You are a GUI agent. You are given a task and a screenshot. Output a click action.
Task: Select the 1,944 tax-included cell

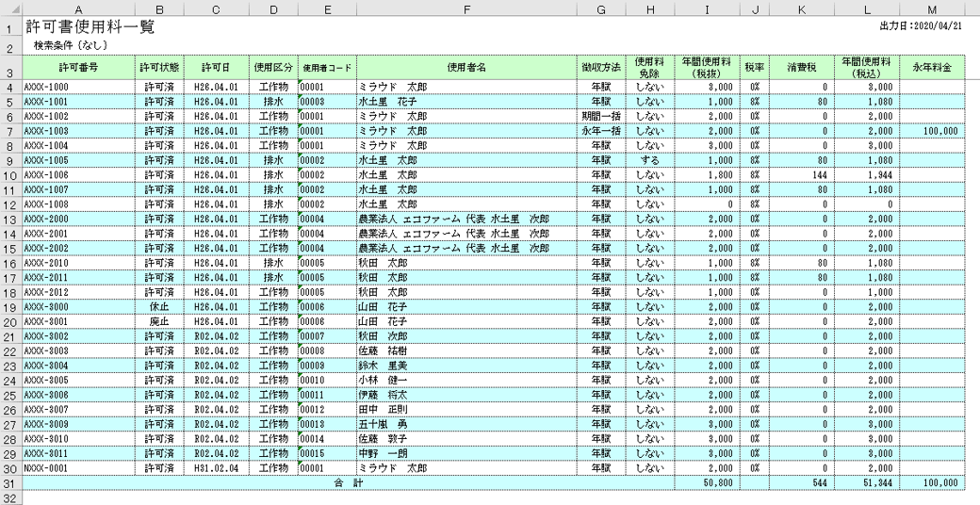tap(867, 174)
